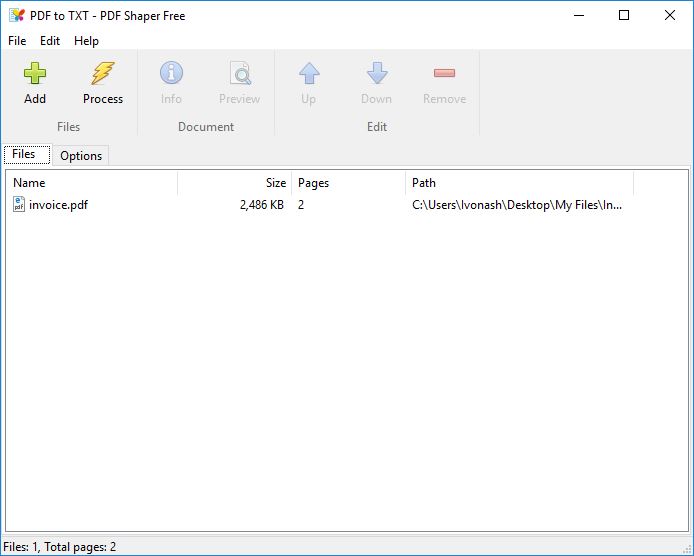Minimize the PDF Shaper window

[579, 15]
